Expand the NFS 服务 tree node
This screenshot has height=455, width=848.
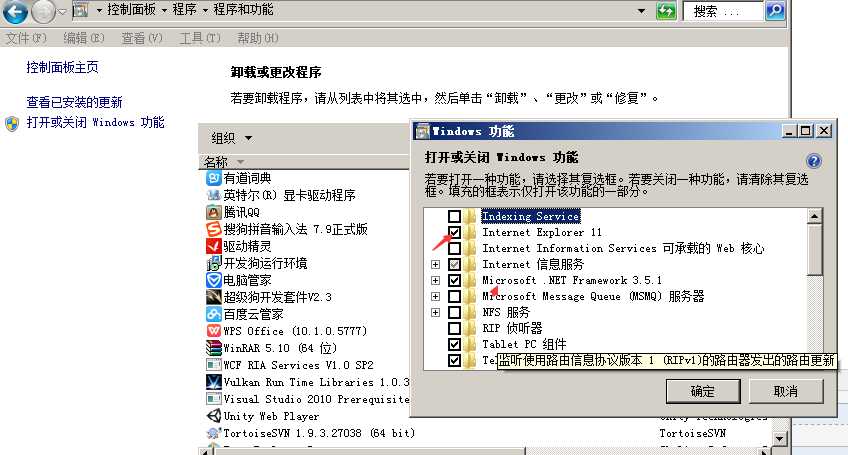point(435,313)
